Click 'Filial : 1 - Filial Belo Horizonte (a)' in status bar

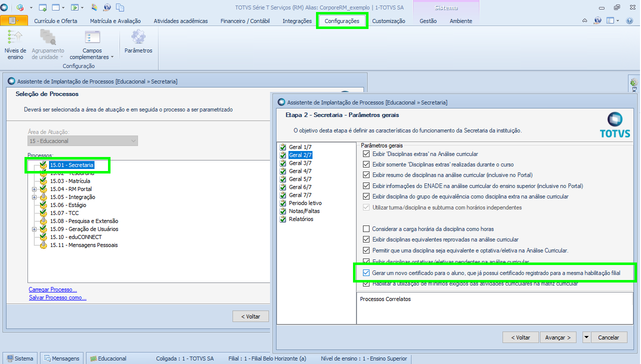[x=267, y=358]
